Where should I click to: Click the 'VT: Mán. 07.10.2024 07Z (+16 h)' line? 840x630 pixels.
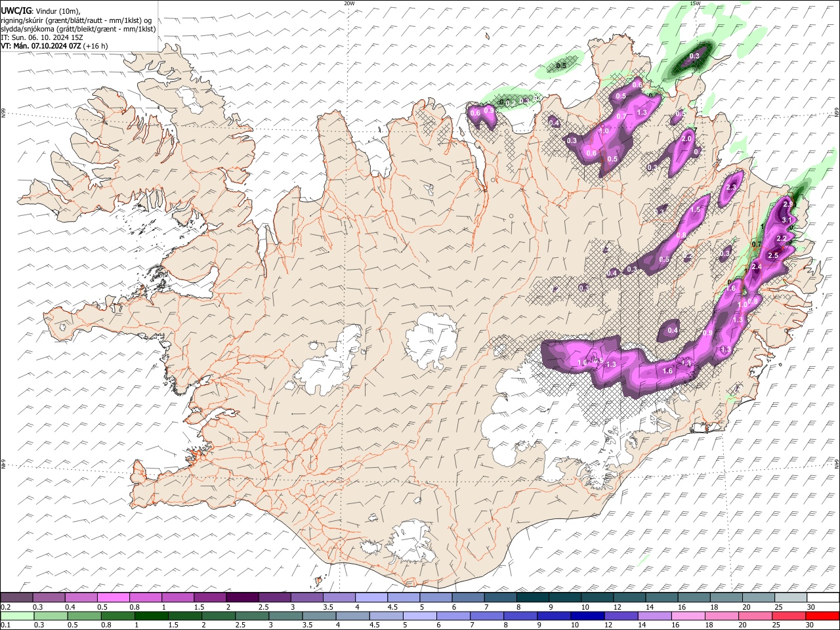pos(54,46)
